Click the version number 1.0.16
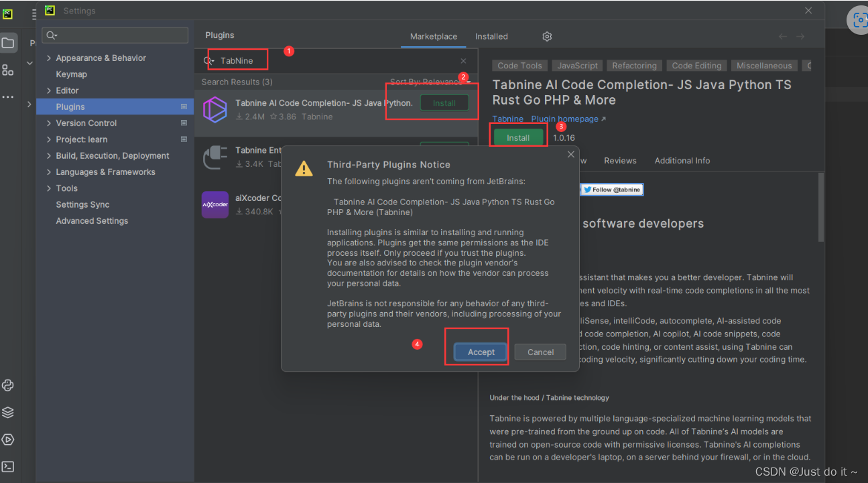The height and width of the screenshot is (483, 868). click(x=564, y=138)
